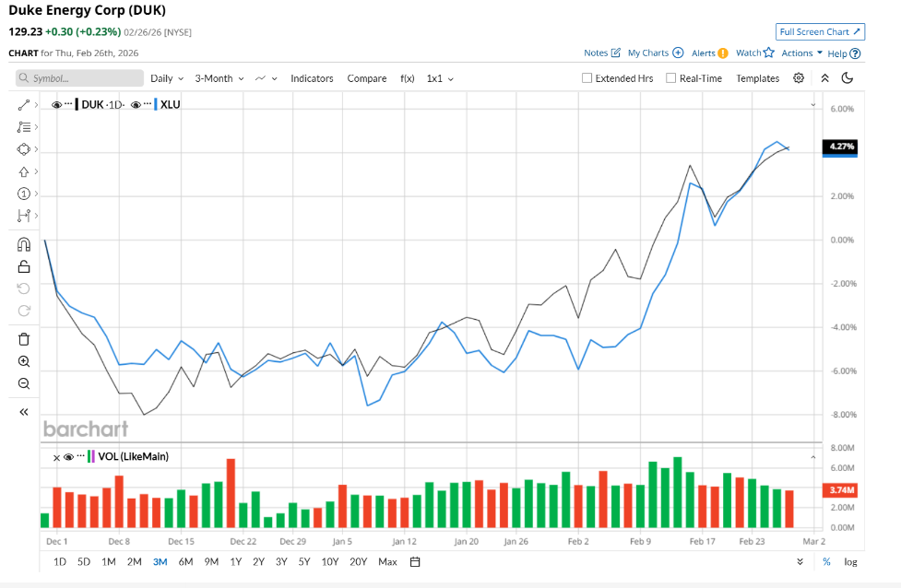901x588 pixels.
Task: Open chart settings gear icon
Action: pos(799,78)
